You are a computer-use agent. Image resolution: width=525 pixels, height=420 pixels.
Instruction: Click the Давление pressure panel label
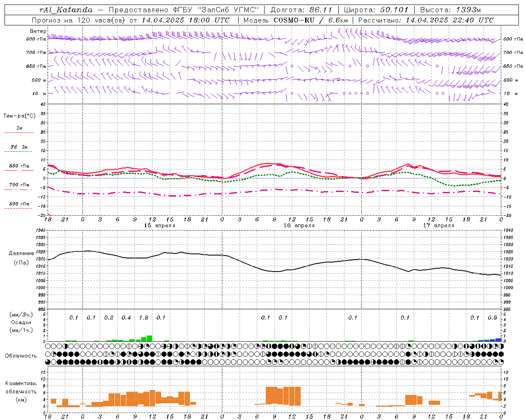pos(21,253)
